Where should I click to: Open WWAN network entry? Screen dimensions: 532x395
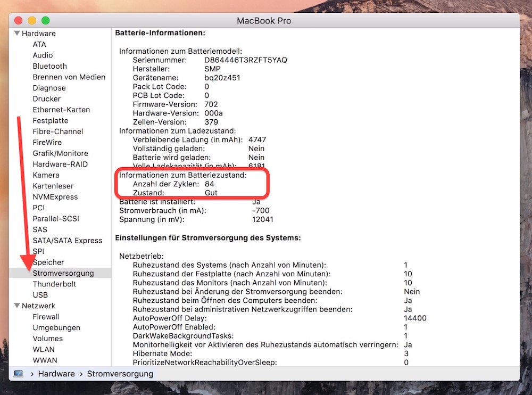click(x=45, y=360)
